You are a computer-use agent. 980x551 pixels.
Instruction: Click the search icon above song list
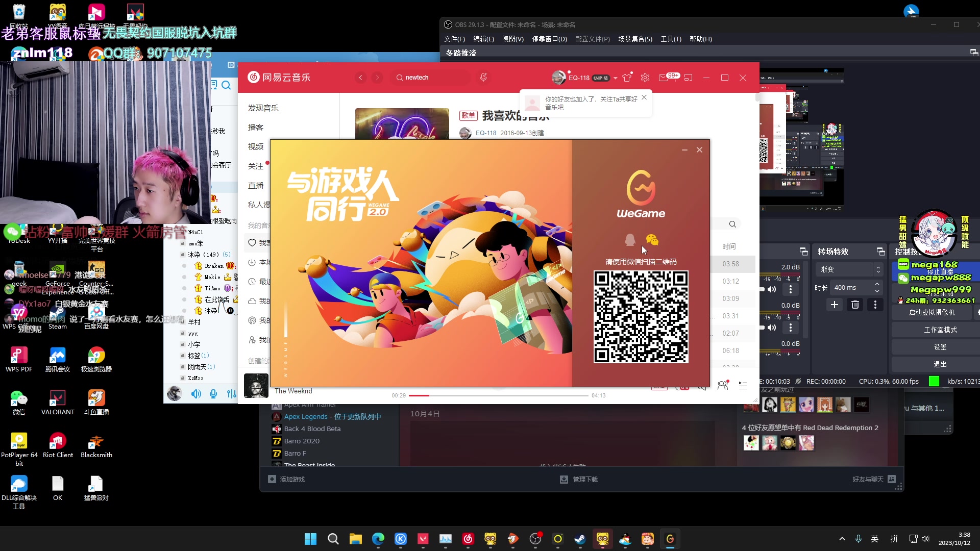coord(732,224)
